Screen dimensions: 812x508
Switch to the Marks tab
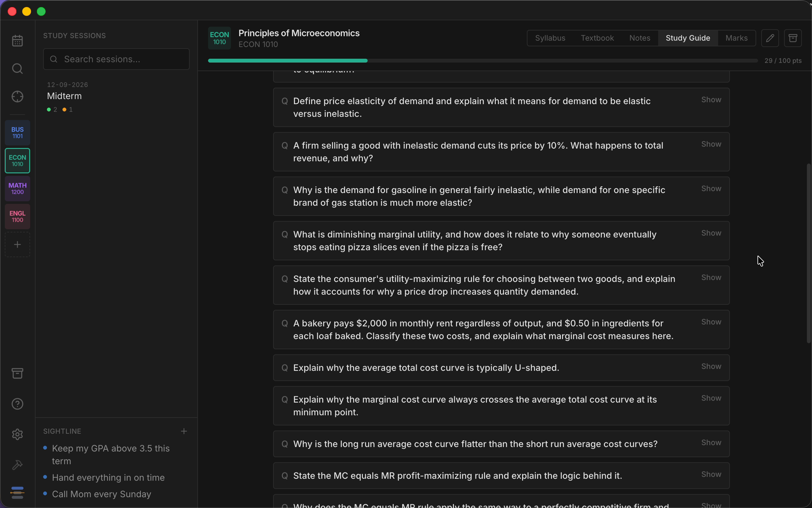coord(736,38)
